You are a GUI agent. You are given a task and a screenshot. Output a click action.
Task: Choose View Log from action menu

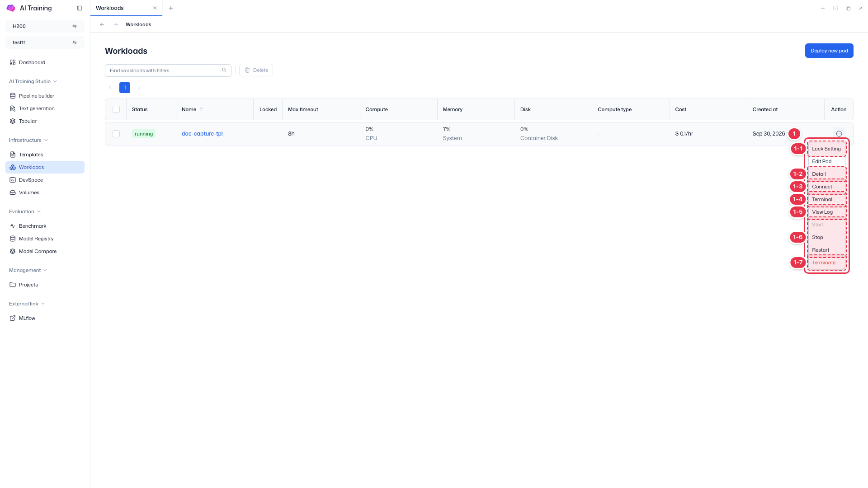pyautogui.click(x=826, y=212)
